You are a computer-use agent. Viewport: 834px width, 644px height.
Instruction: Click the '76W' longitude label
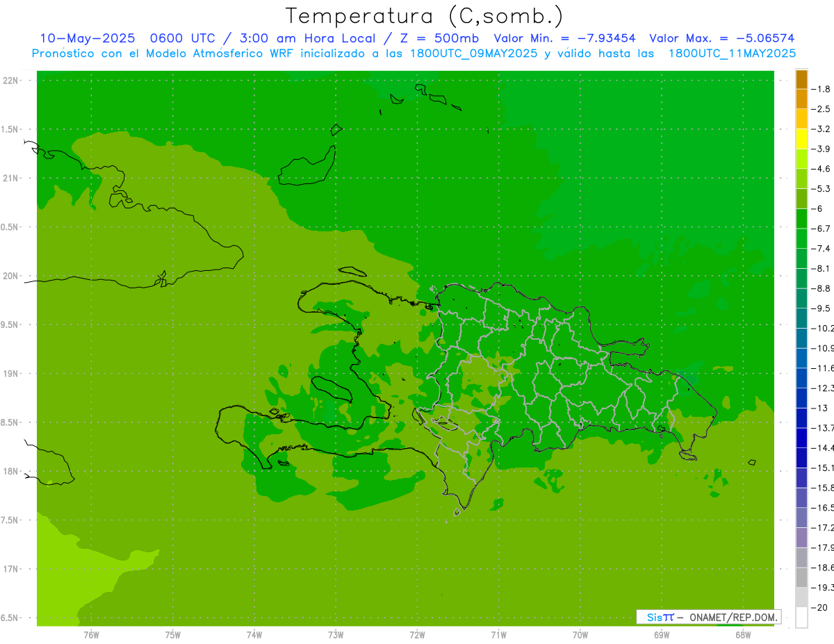pyautogui.click(x=91, y=634)
